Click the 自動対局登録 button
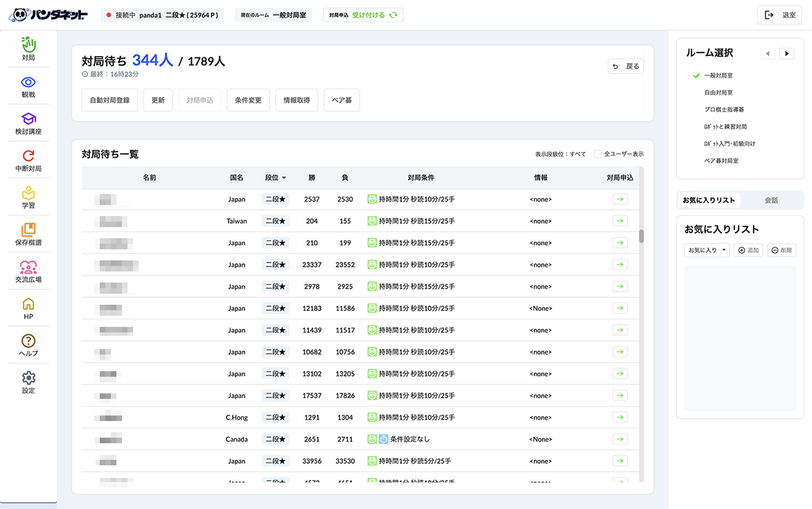 (x=109, y=100)
